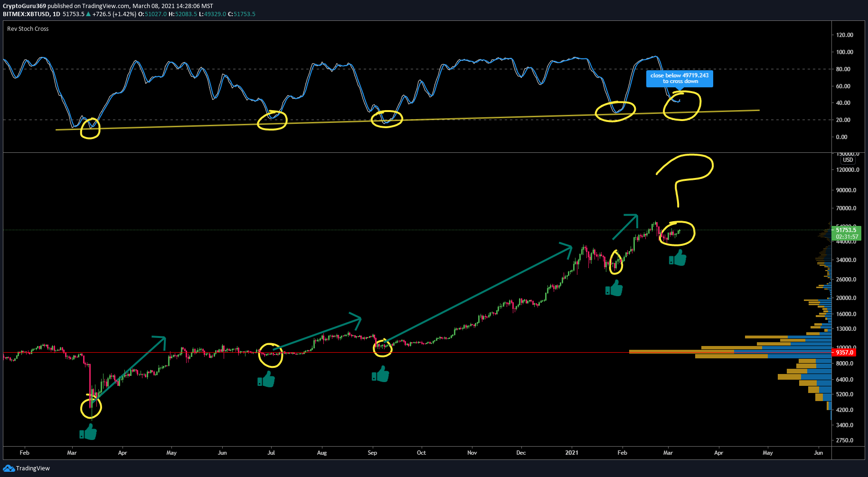Click the Rev Stoch Cross indicator title

pyautogui.click(x=28, y=29)
